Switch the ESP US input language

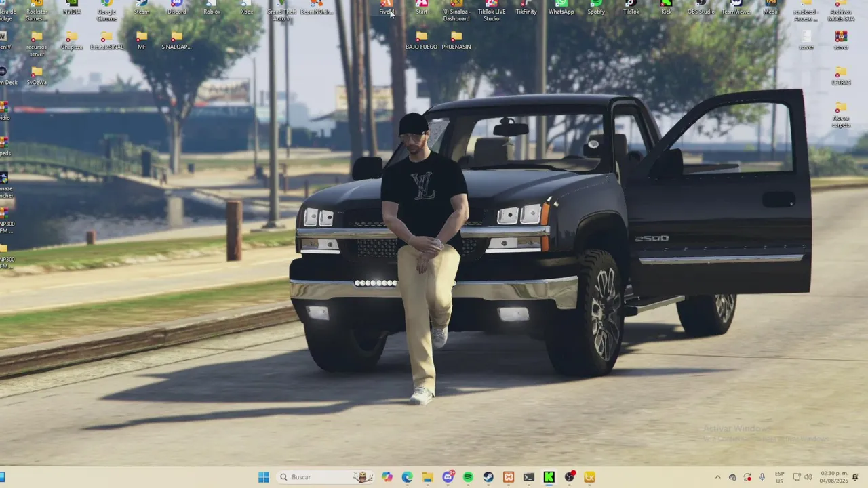tap(780, 477)
